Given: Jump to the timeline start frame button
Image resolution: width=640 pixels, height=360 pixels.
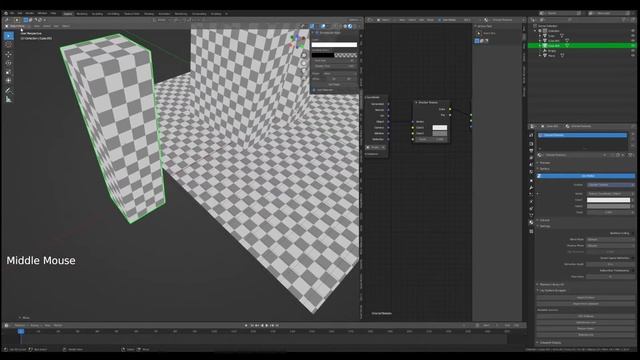Looking at the screenshot, I should tap(252, 325).
